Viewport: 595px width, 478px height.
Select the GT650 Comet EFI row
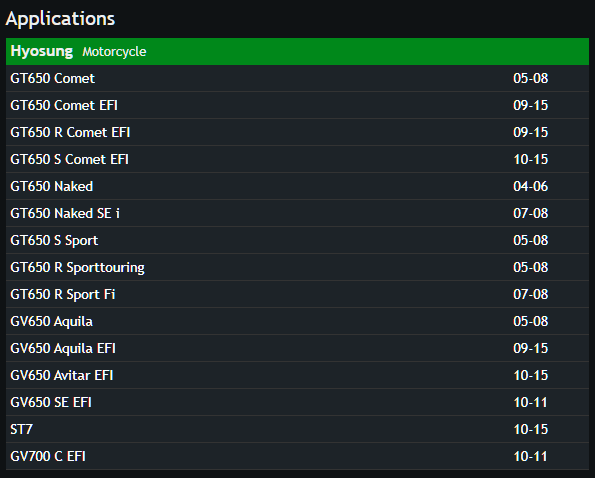pyautogui.click(x=297, y=105)
